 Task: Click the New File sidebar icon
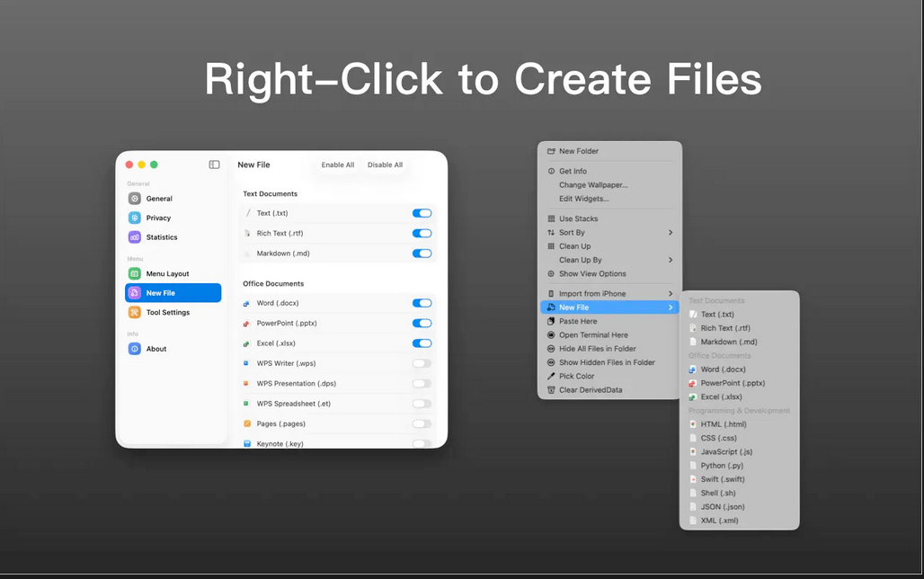pyautogui.click(x=134, y=293)
